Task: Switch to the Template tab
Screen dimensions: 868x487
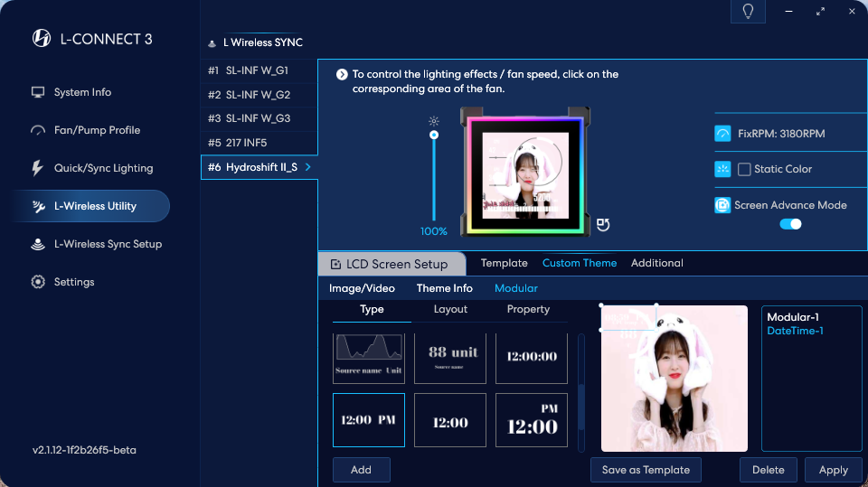Action: [504, 263]
